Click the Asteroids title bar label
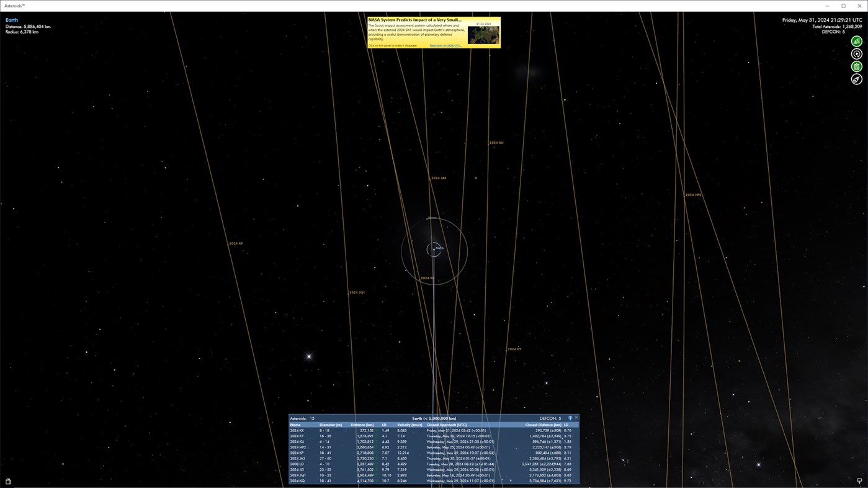The height and width of the screenshot is (488, 868). click(x=14, y=5)
